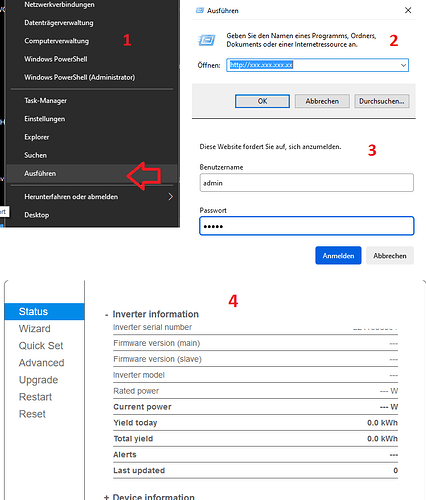Click the OK button in Run dialog
Image resolution: width=426 pixels, height=500 pixels.
(262, 101)
